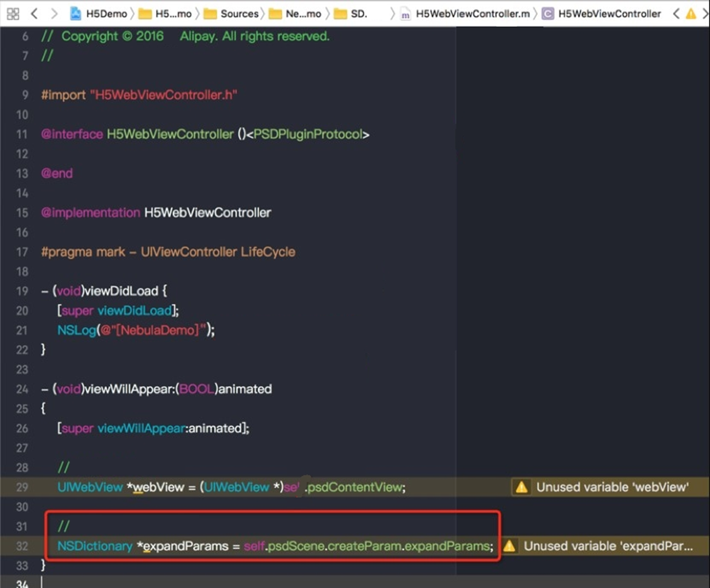The height and width of the screenshot is (588, 710).
Task: Go forward with the right arrow in jump bar
Action: tap(54, 14)
